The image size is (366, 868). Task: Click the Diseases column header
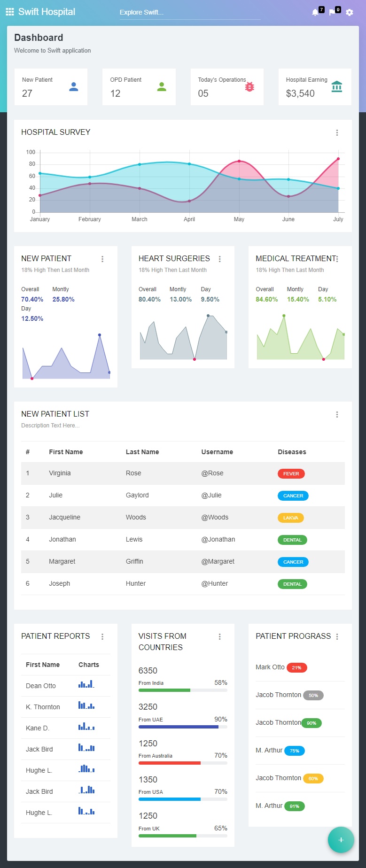click(x=292, y=452)
